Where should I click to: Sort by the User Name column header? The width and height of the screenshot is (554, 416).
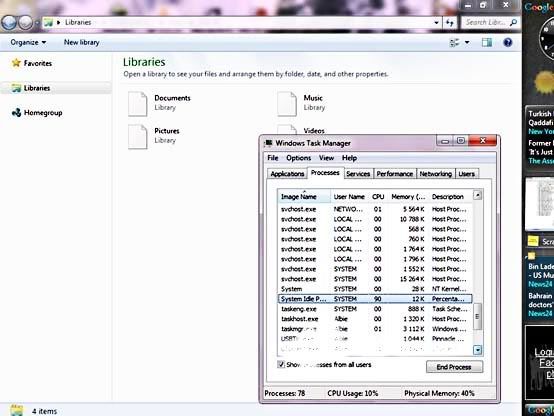point(349,197)
